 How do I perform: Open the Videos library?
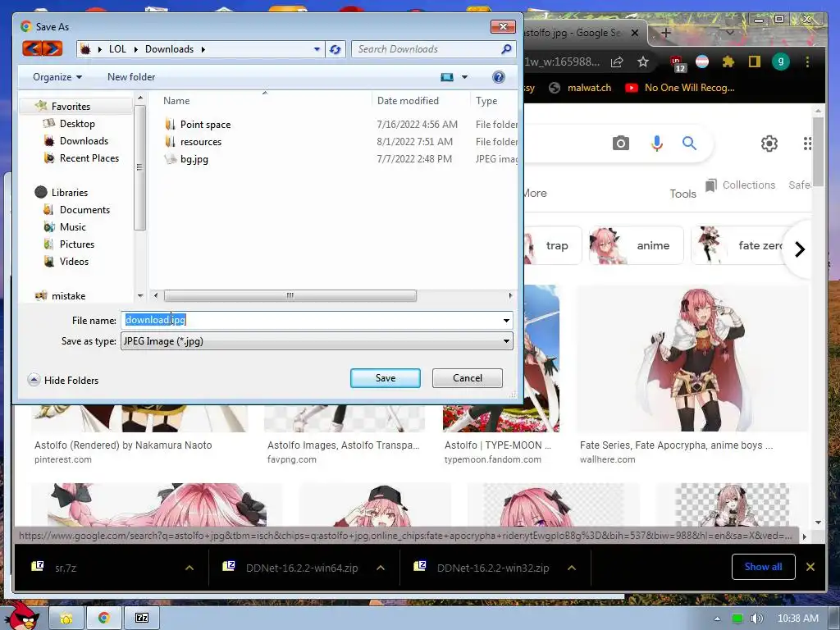[74, 262]
